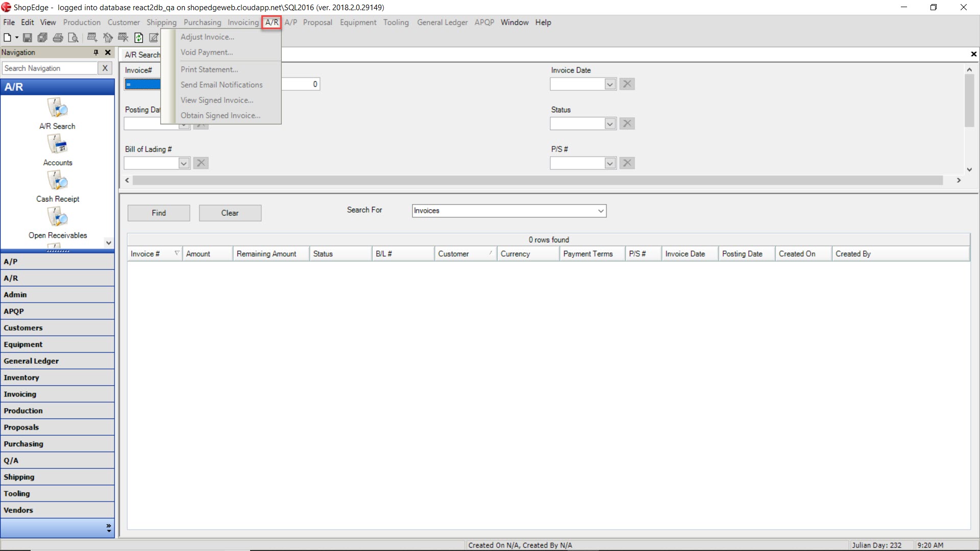Click the search panel vertical scrollbar thumb

969,101
